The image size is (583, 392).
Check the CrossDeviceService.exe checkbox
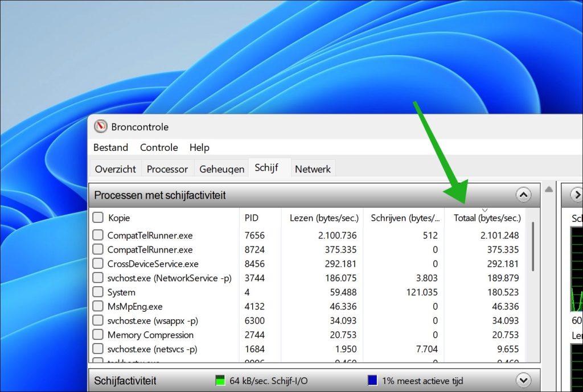click(98, 264)
